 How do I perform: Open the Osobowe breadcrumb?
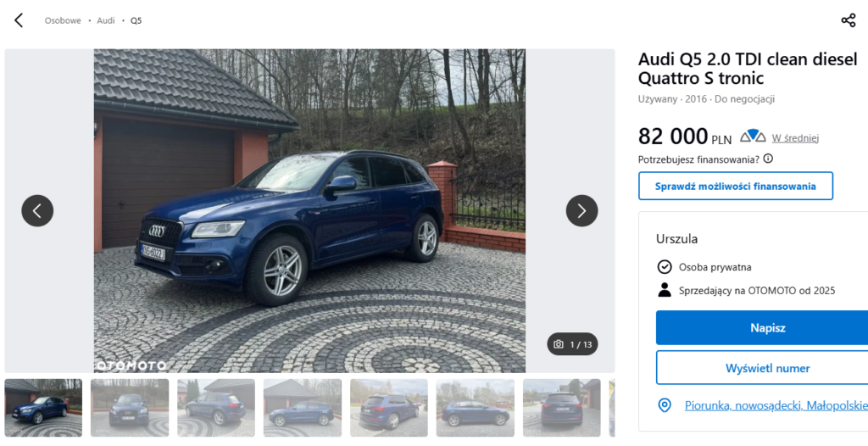point(63,20)
